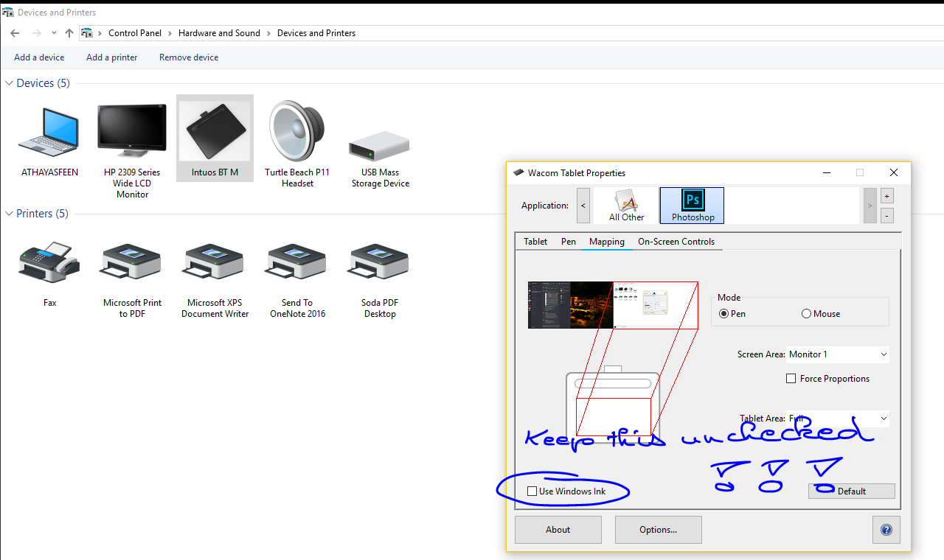Viewport: 944px width, 560px height.
Task: Navigate to Hardware and Sound breadcrumb
Action: (219, 33)
